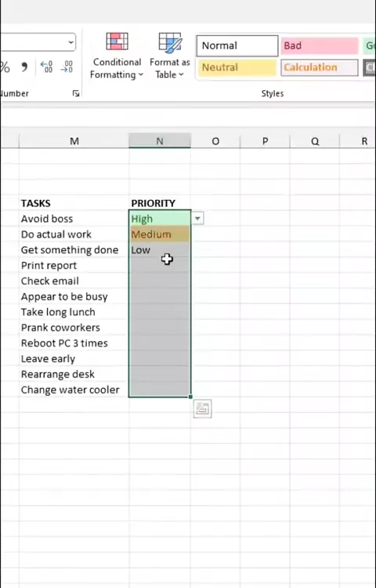Open the dropdown arrow next to High
Image resolution: width=376 pixels, height=588 pixels.
tap(197, 218)
